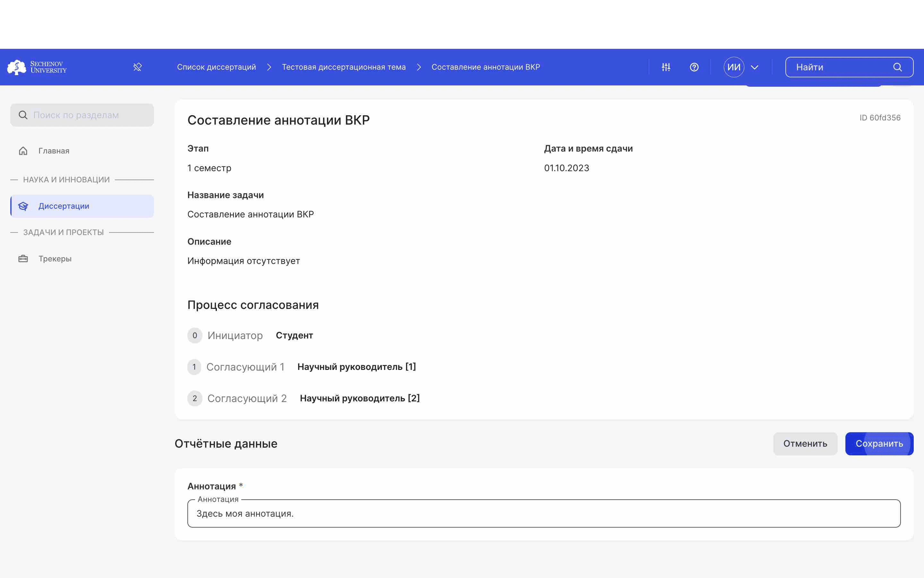The height and width of the screenshot is (578, 924).
Task: Click the ИИ user avatar
Action: [734, 67]
